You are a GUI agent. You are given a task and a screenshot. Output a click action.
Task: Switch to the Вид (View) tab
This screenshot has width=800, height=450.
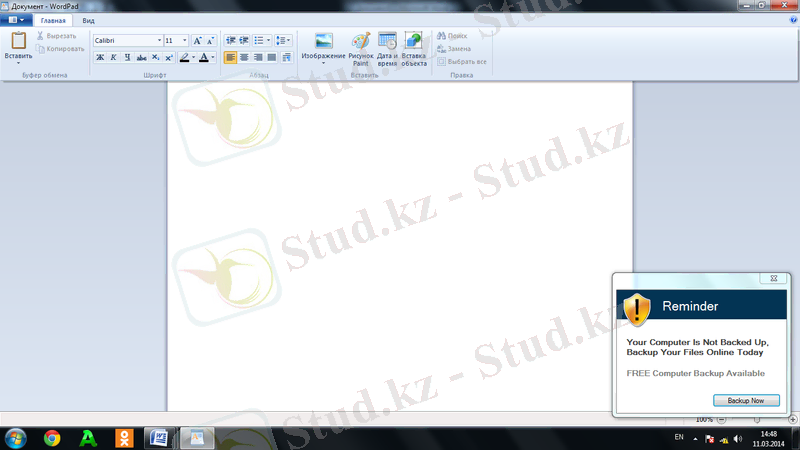[x=89, y=20]
